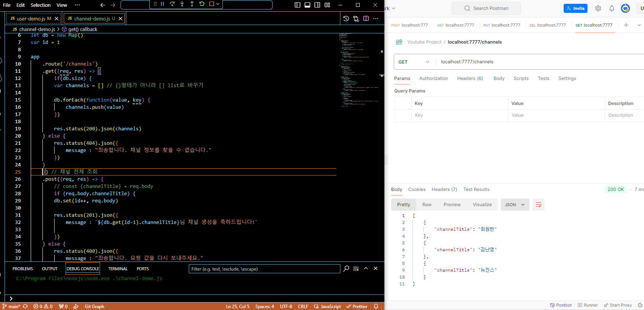Switch to the PORTS panel tab
The width and height of the screenshot is (644, 310).
143,269
